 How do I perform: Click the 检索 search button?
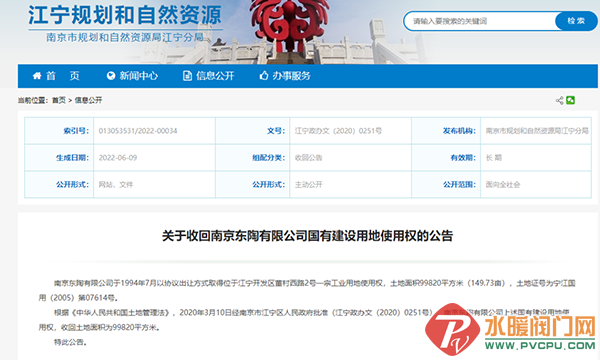tap(576, 21)
